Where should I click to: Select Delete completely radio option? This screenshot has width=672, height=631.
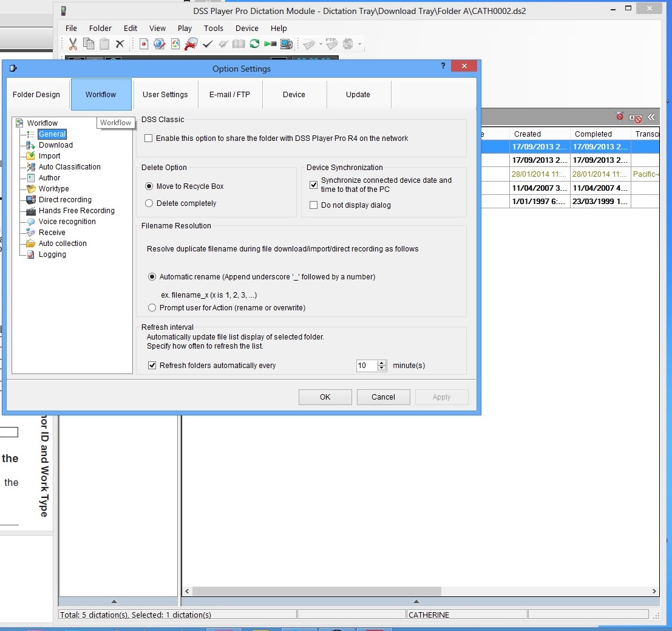point(149,203)
